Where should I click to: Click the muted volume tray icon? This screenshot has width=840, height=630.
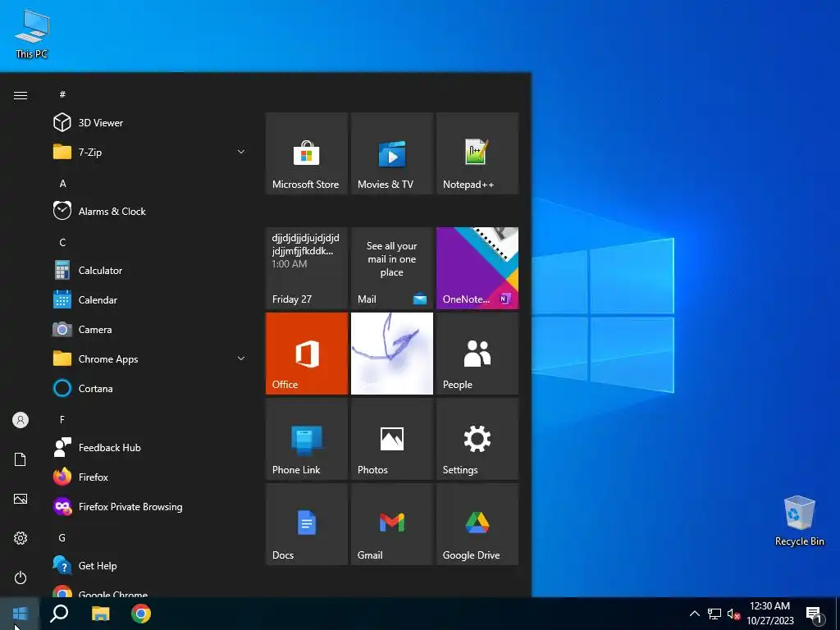[x=733, y=614]
